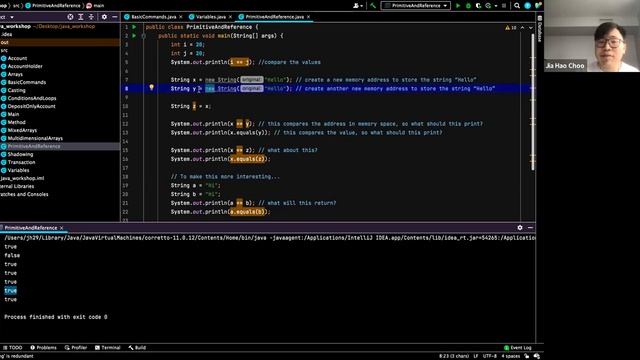Run with coverage from the top toolbar
Screen dimensions: 640x360
[478, 6]
